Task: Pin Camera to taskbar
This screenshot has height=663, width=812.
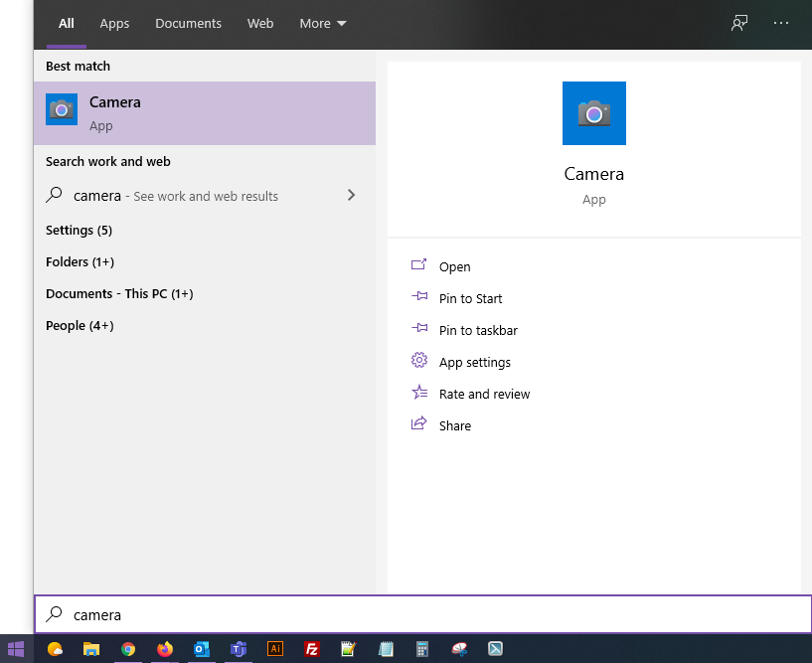Action: coord(478,330)
